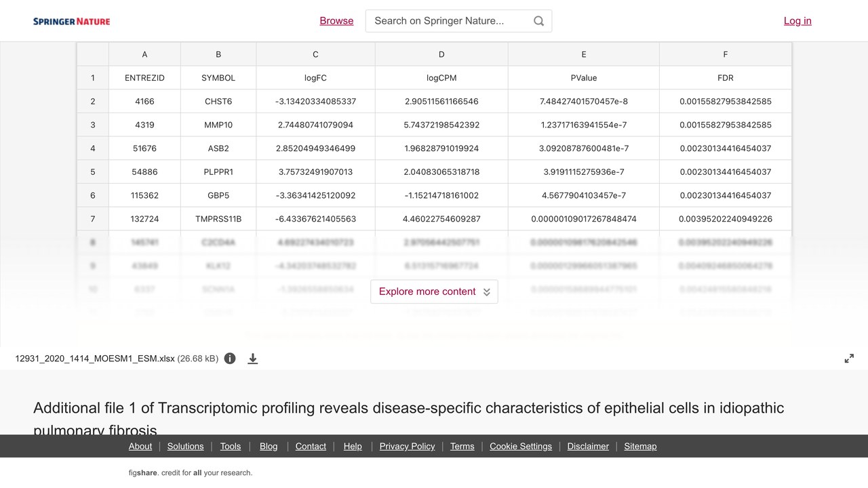Image resolution: width=868 pixels, height=488 pixels.
Task: Select the PLPPR1 symbol cell
Action: (x=218, y=171)
